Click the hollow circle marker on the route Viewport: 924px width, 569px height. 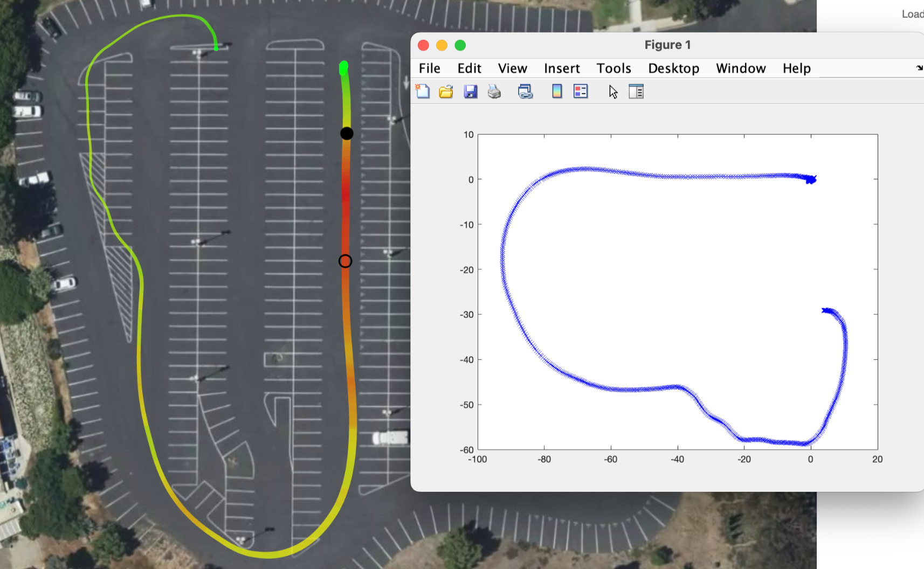coord(345,261)
